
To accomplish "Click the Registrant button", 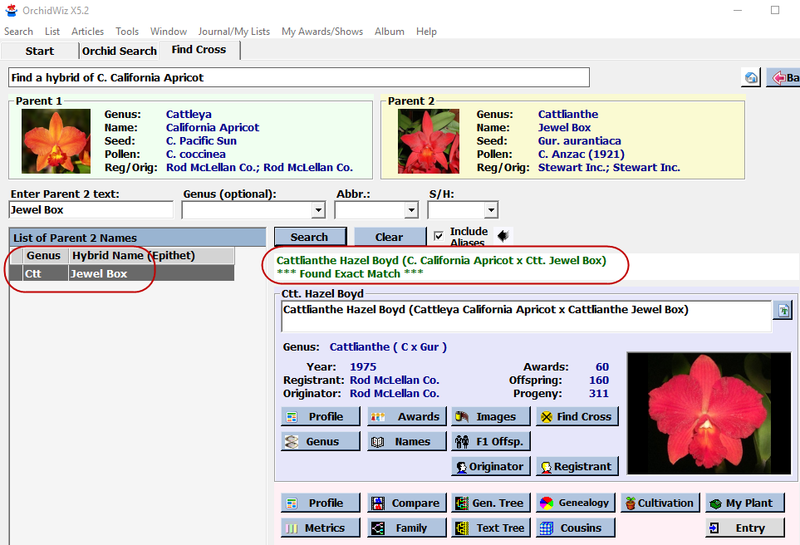I will pyautogui.click(x=577, y=467).
